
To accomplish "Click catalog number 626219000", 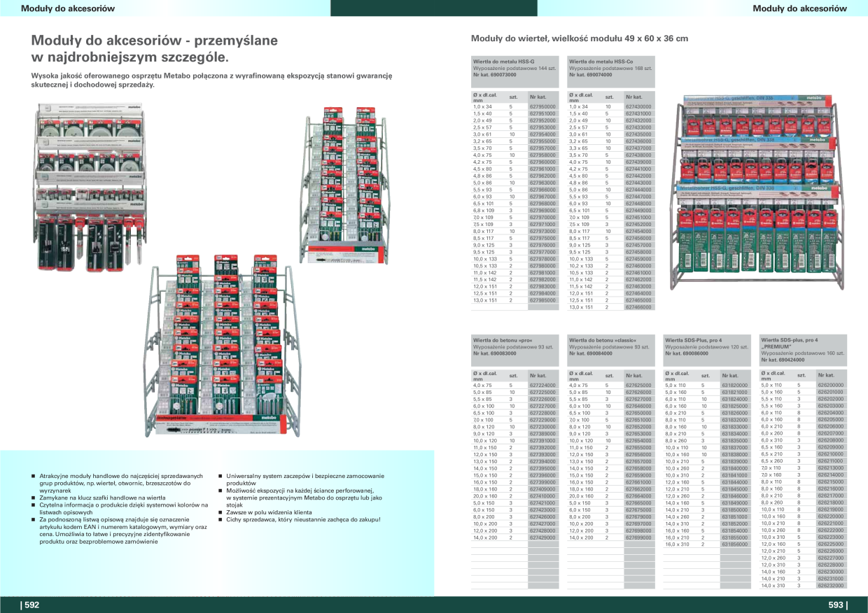I will 831,509.
